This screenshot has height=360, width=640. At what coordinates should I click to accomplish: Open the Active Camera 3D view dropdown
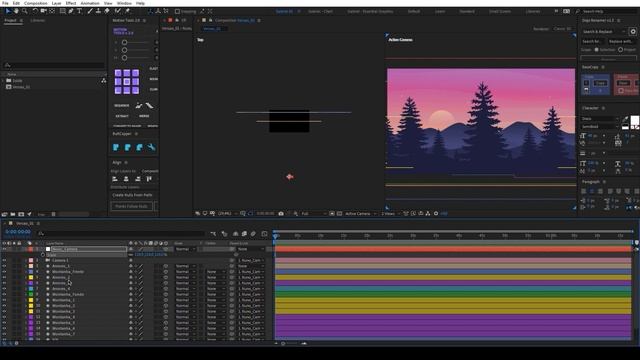click(360, 213)
